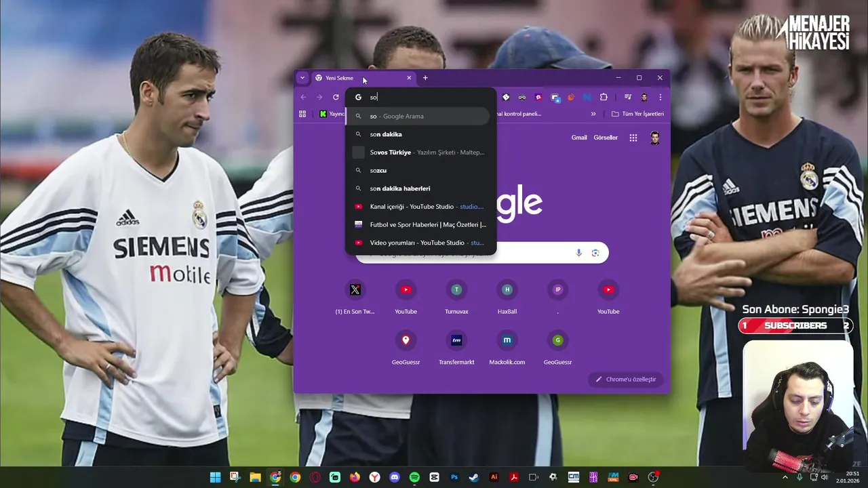The image size is (868, 488).
Task: Open the Windows Start menu
Action: pyautogui.click(x=215, y=477)
